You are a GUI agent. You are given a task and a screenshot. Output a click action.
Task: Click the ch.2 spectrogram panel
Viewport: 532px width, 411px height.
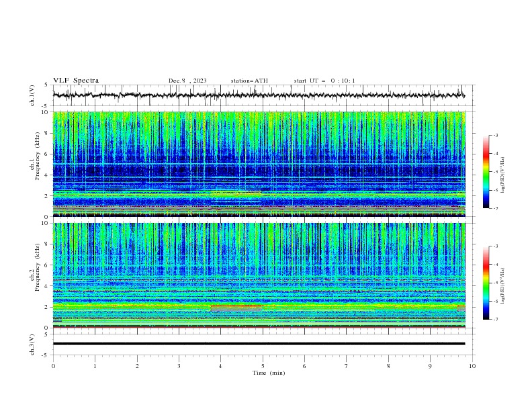[x=259, y=275]
